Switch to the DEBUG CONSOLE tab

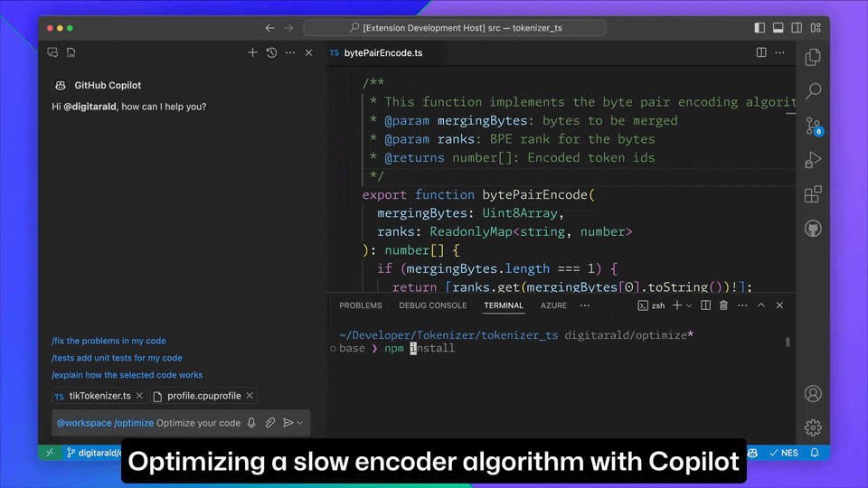[x=433, y=305]
